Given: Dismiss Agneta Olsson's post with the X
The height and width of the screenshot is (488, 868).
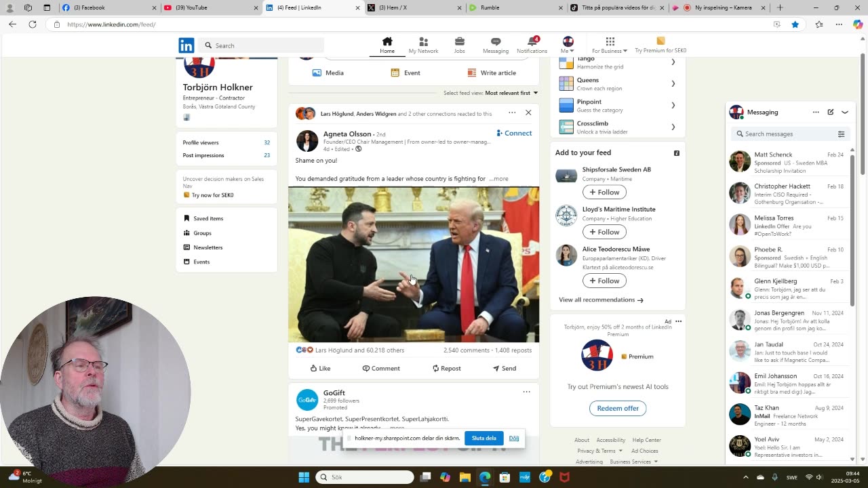Looking at the screenshot, I should pos(528,113).
